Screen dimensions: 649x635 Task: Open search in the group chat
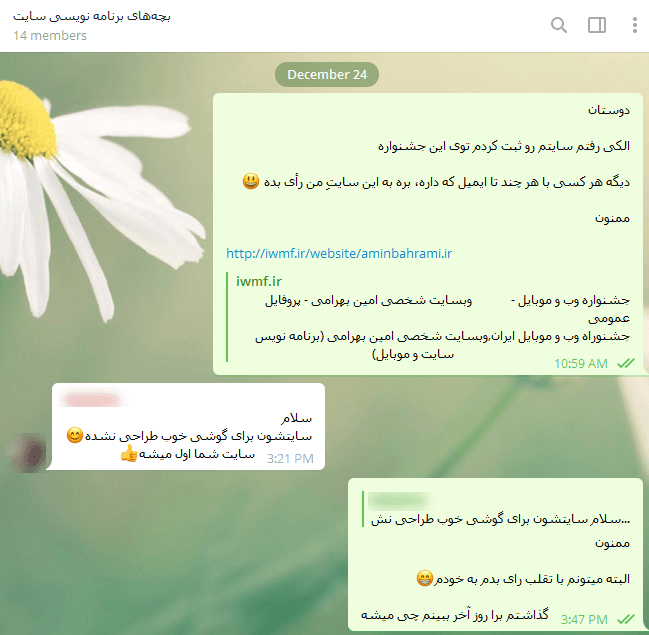pos(559,25)
